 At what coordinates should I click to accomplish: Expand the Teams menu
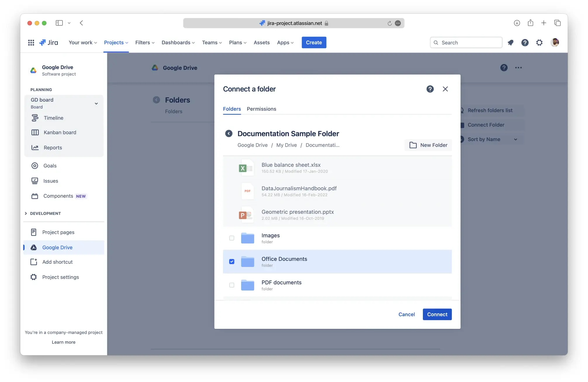point(212,43)
